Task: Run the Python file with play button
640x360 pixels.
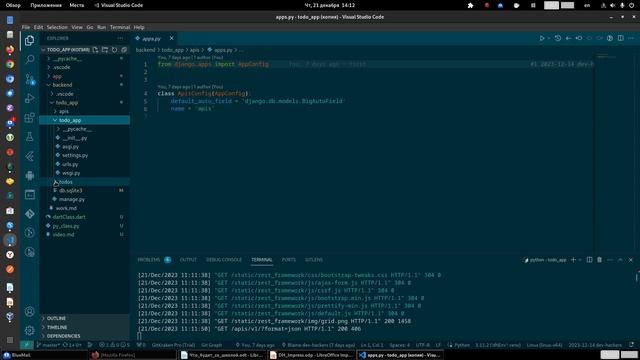Action: [542, 38]
